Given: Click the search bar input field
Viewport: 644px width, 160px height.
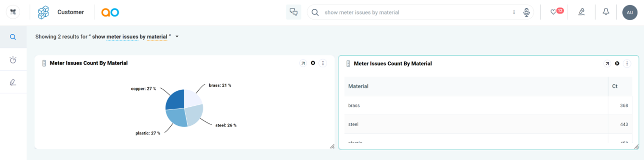Looking at the screenshot, I should (x=412, y=13).
